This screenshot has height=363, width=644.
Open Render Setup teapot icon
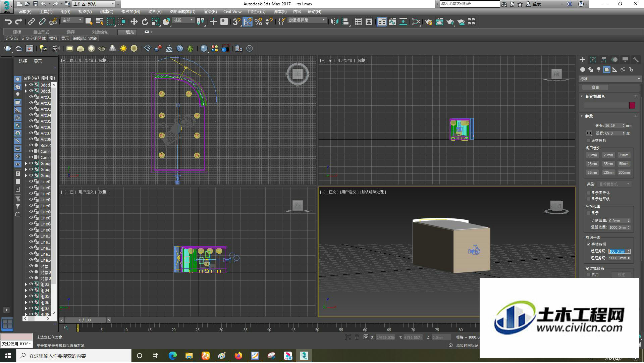tap(429, 22)
